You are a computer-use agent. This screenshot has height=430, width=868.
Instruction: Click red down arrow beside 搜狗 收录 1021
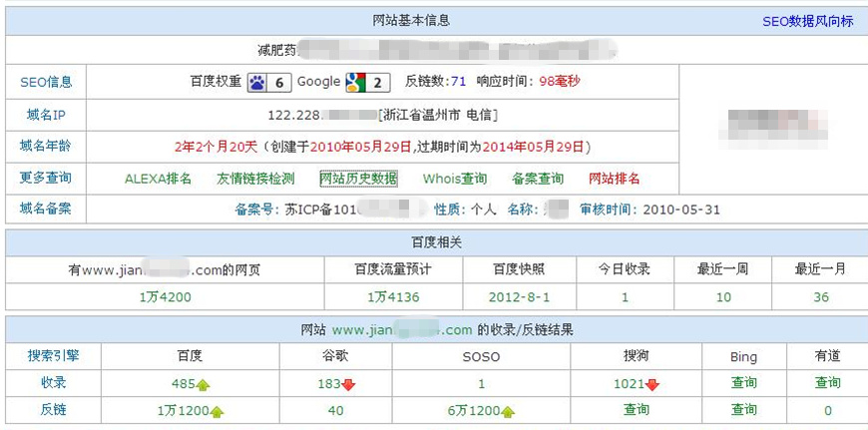[x=652, y=384]
